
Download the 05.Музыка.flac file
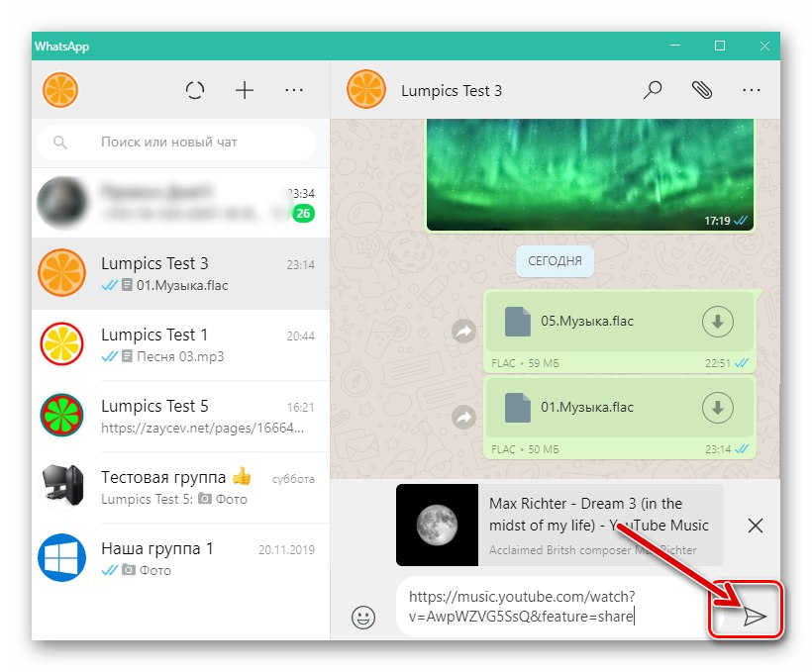[x=717, y=322]
